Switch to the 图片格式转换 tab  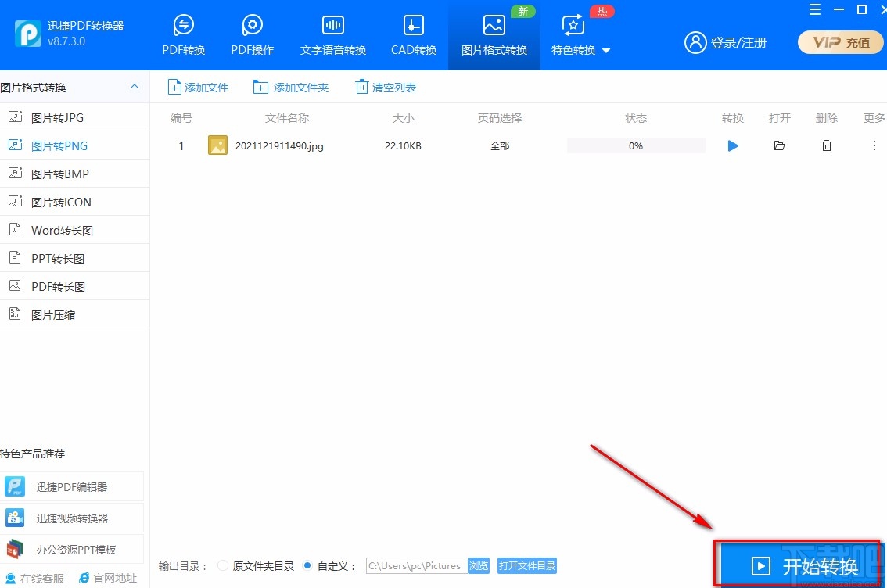click(494, 34)
